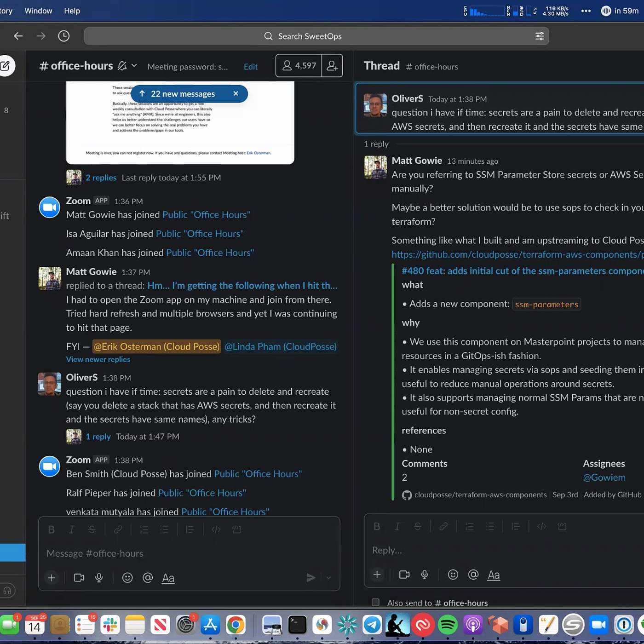This screenshot has height=644, width=644.
Task: Toggle bold in thread reply composer
Action: pos(377,526)
